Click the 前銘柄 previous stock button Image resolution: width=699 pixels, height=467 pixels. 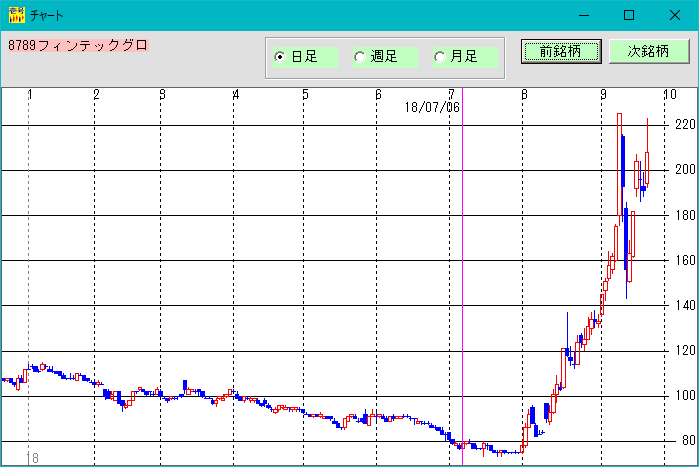click(561, 51)
